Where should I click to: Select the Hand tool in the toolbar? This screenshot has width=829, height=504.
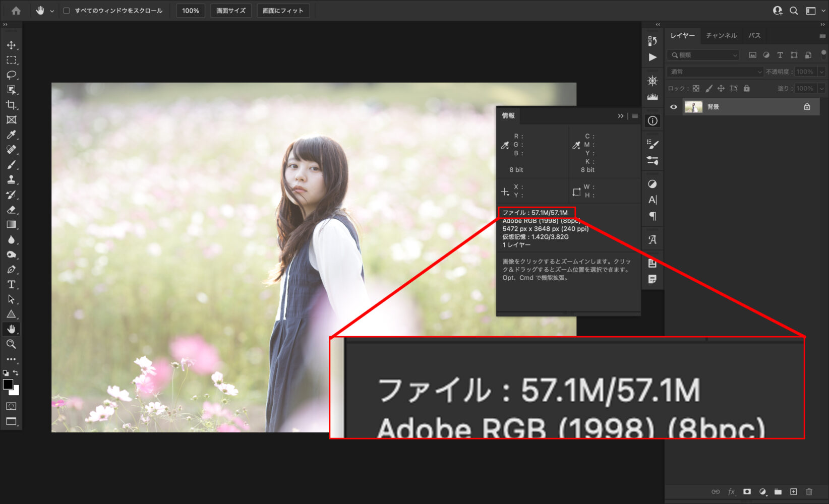coord(12,329)
